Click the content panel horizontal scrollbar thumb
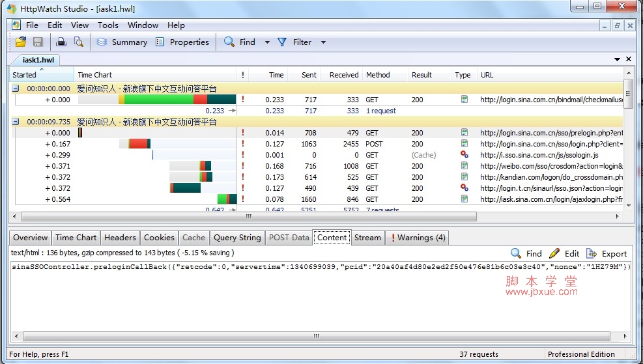This screenshot has height=364, width=643. [316, 336]
